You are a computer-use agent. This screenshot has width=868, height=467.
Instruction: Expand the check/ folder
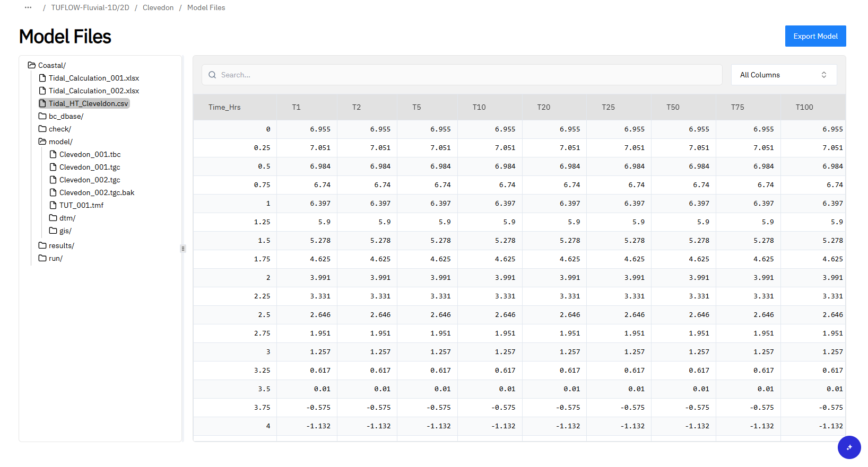pyautogui.click(x=55, y=129)
